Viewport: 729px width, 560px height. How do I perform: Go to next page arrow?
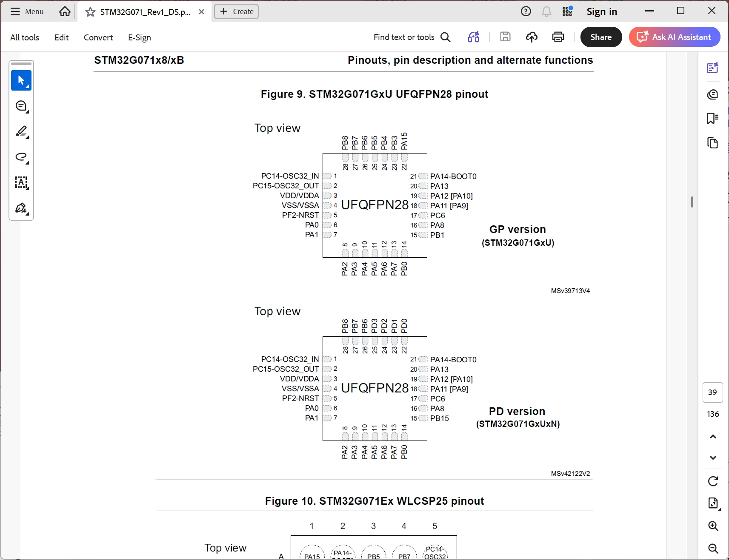click(x=713, y=458)
